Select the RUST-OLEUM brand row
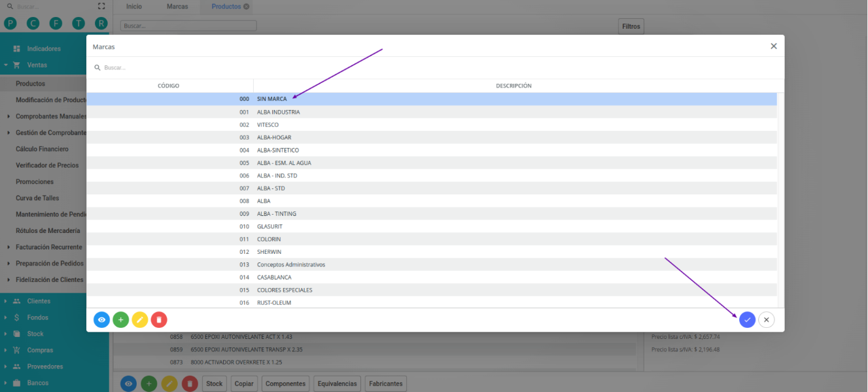The image size is (868, 392). [432, 302]
